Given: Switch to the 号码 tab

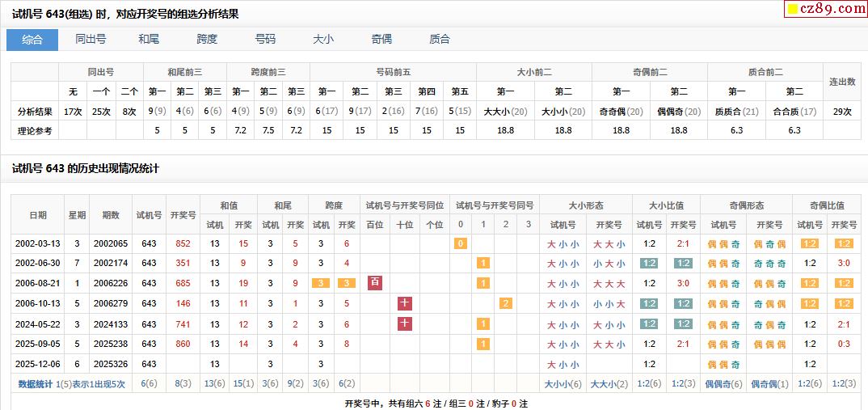Looking at the screenshot, I should pos(265,39).
